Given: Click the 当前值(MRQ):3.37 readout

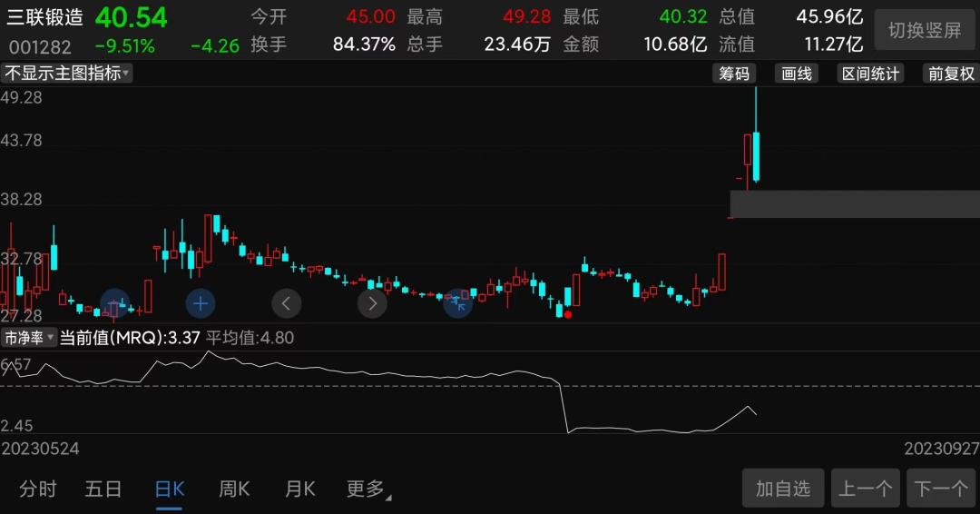Looking at the screenshot, I should (x=130, y=338).
